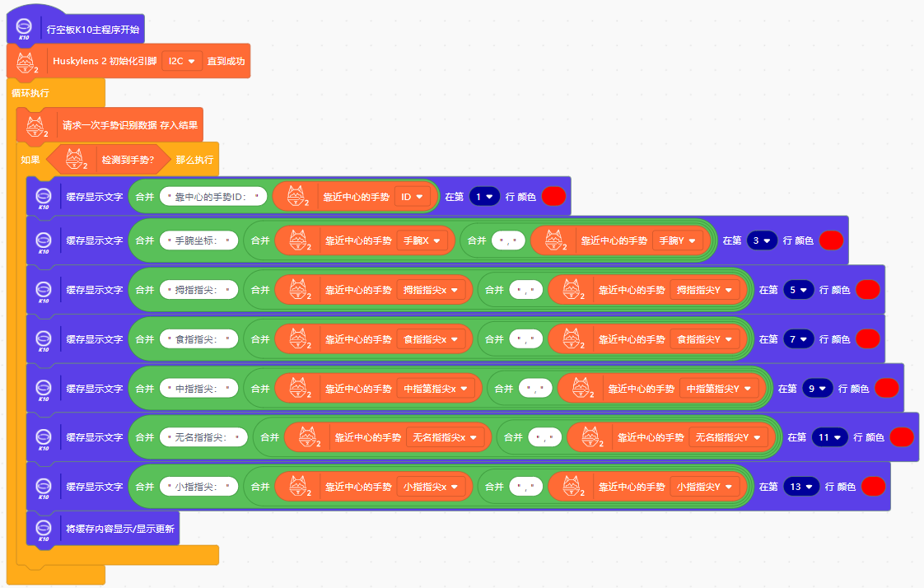Click the K10 icon on the 小指指尖 display text block

pos(44,488)
